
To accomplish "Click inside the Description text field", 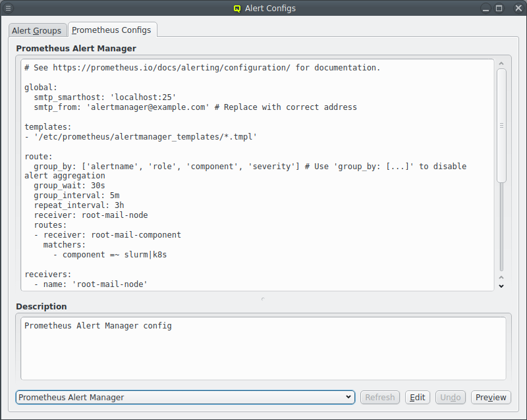I will coord(263,348).
